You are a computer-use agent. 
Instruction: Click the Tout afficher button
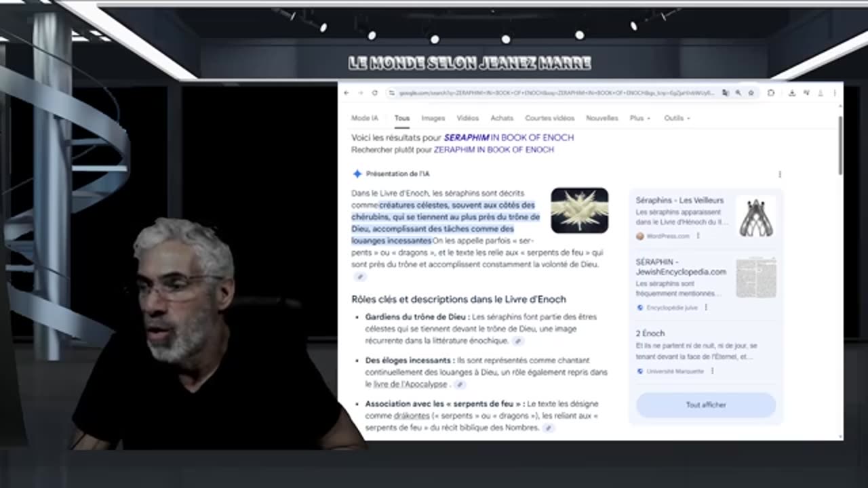click(x=705, y=405)
